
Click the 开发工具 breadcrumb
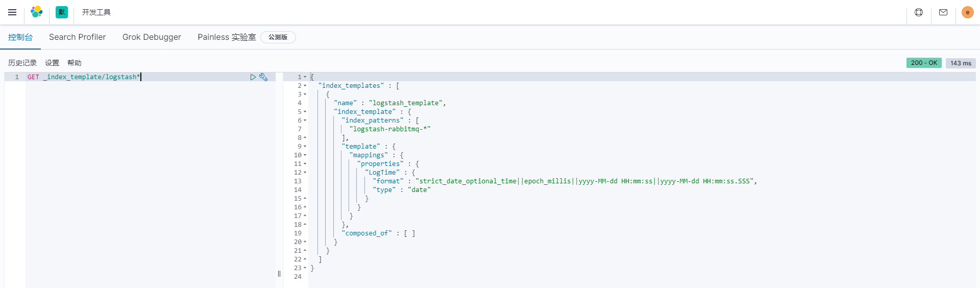(x=96, y=12)
